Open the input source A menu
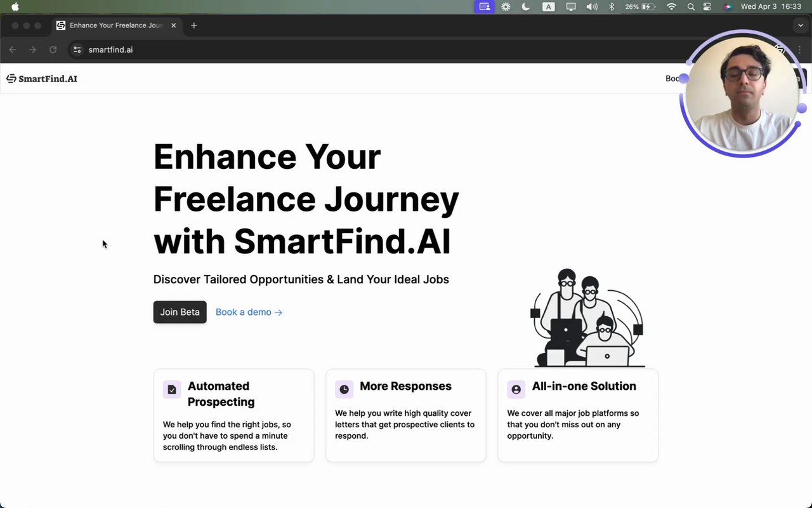Viewport: 812px width, 508px height. [x=549, y=7]
